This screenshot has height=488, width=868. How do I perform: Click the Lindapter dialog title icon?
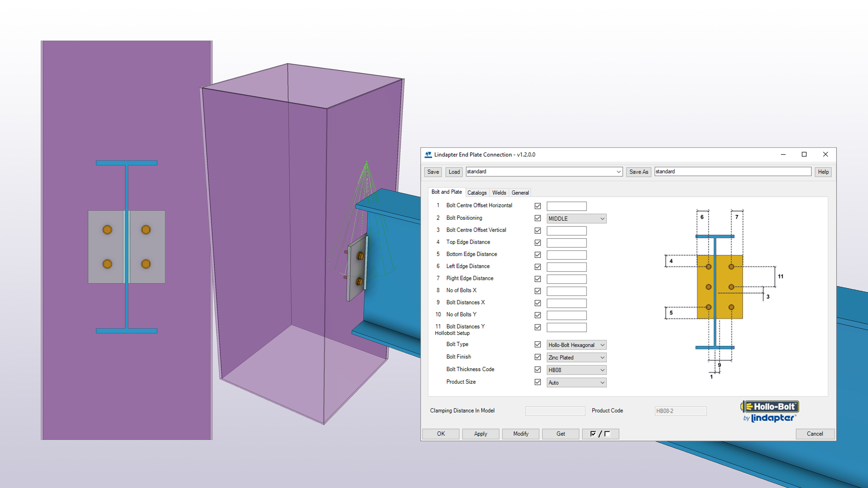428,155
